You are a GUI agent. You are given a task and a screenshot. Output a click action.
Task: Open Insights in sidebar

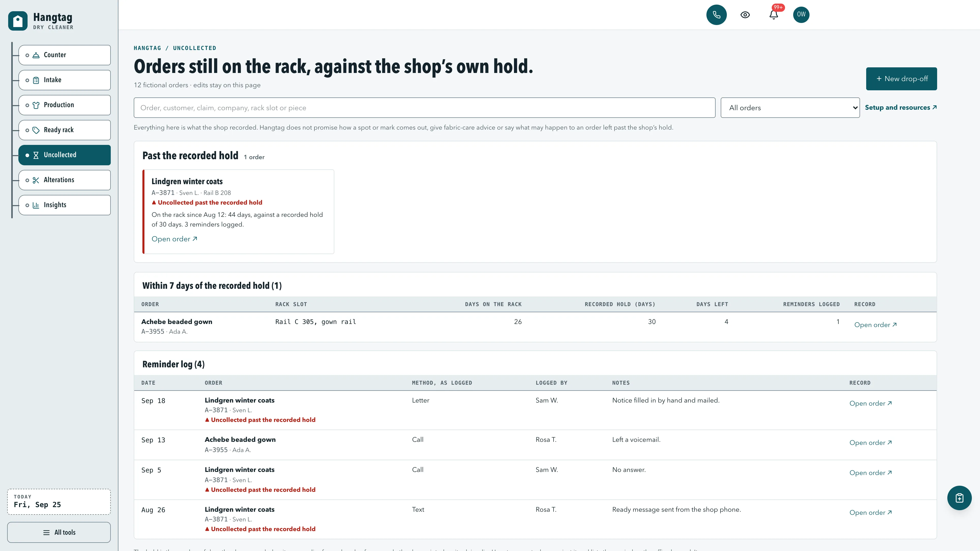64,205
